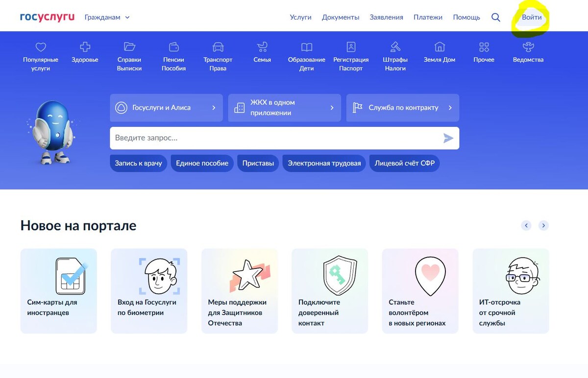
Task: Select the Лицевой счёт СФР quick query
Action: point(405,163)
